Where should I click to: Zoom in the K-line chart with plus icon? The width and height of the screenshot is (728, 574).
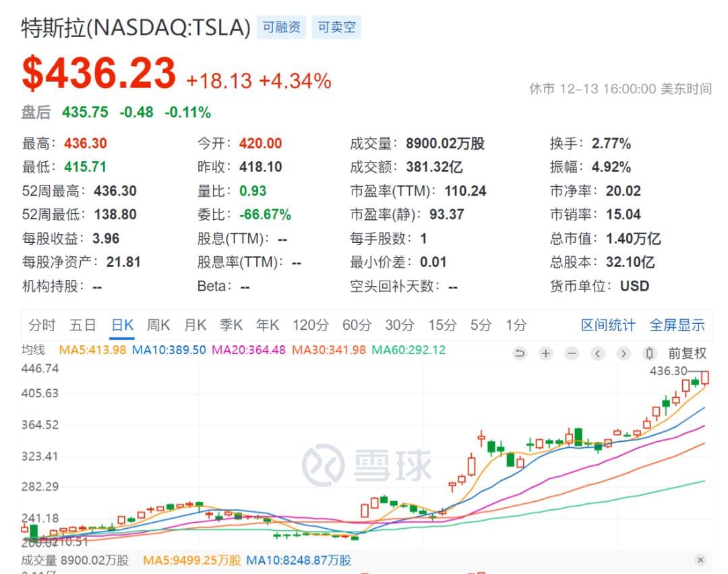pyautogui.click(x=545, y=353)
